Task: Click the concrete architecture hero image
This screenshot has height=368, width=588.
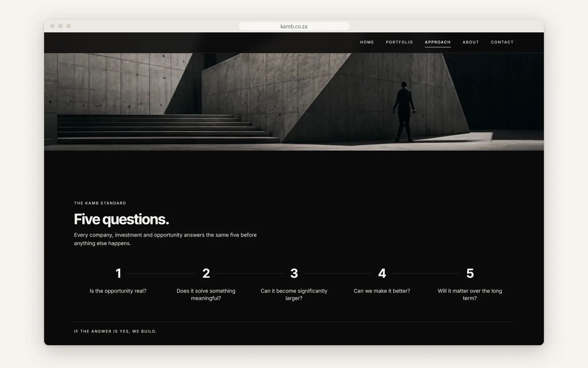Action: point(294,102)
